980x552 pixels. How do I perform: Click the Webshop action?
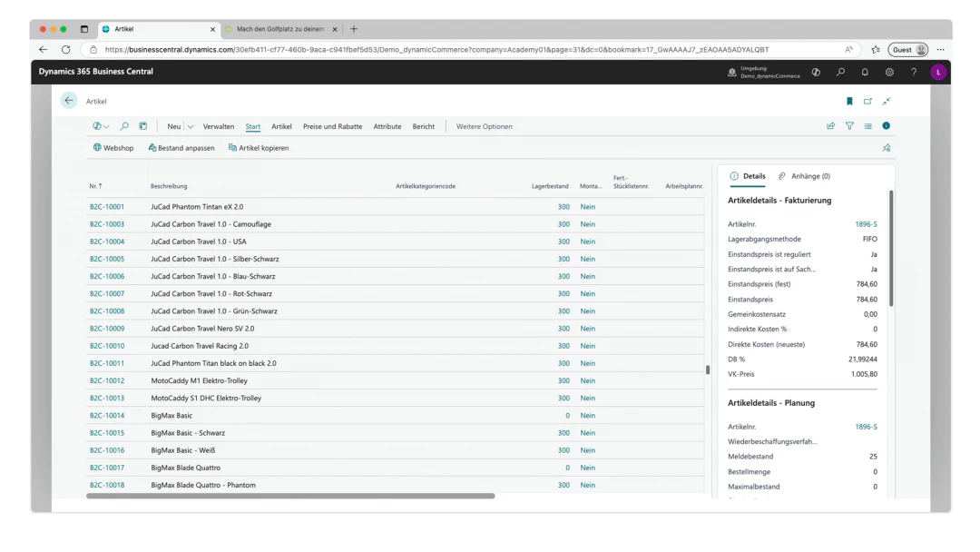113,148
